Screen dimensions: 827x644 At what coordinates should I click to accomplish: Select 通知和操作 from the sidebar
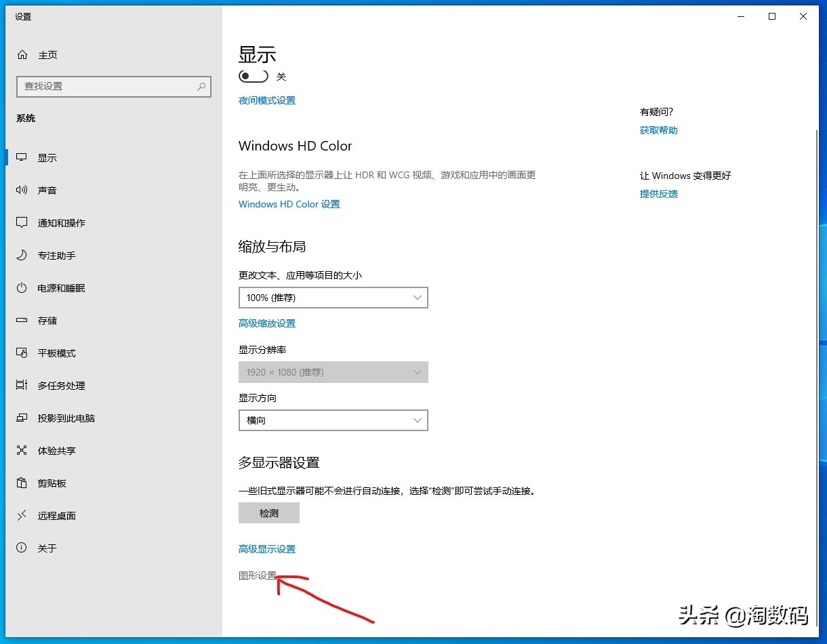click(62, 222)
